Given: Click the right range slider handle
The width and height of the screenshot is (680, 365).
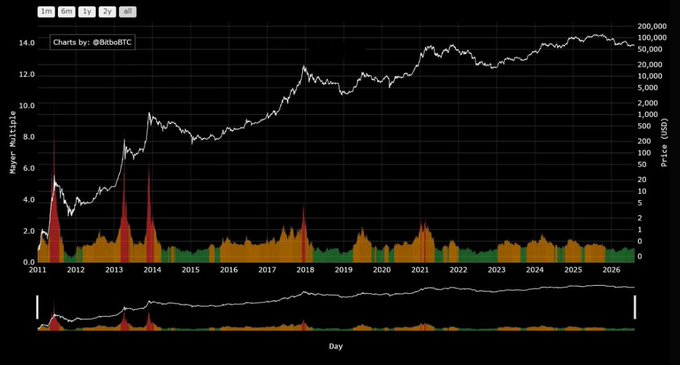Looking at the screenshot, I should tap(635, 307).
